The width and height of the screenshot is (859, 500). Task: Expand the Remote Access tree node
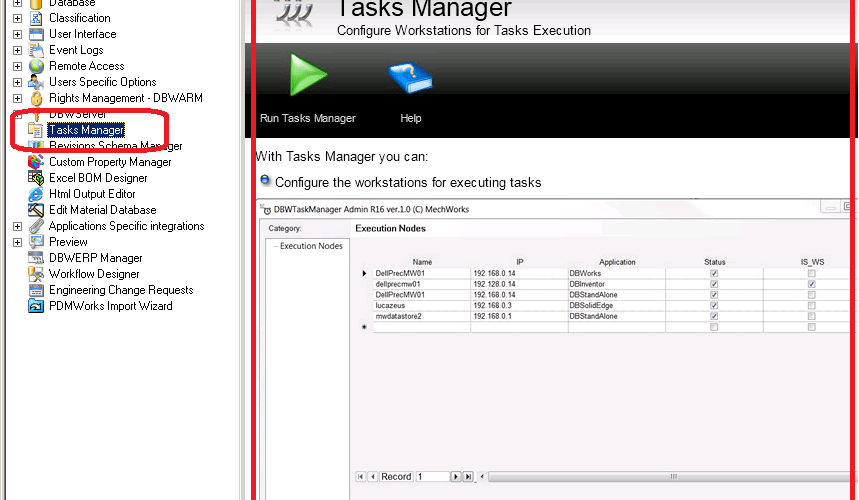[18, 66]
